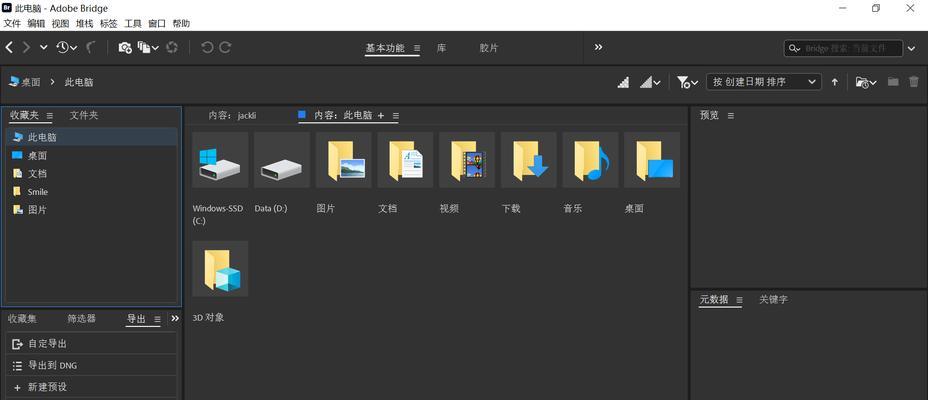
Task: Click 新建预设 to add preset
Action: [47, 387]
